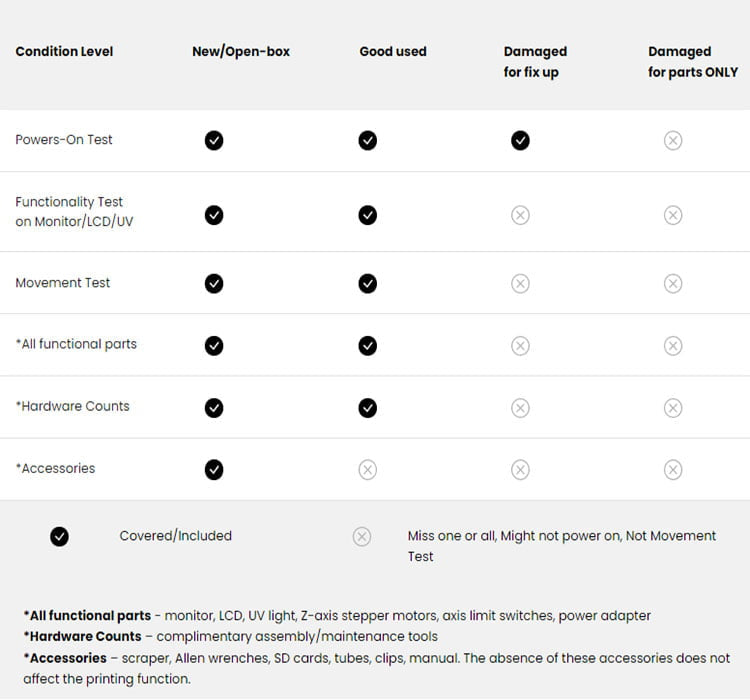
Task: Click the Powers-On Test checkmark under Good used
Action: coord(368,140)
